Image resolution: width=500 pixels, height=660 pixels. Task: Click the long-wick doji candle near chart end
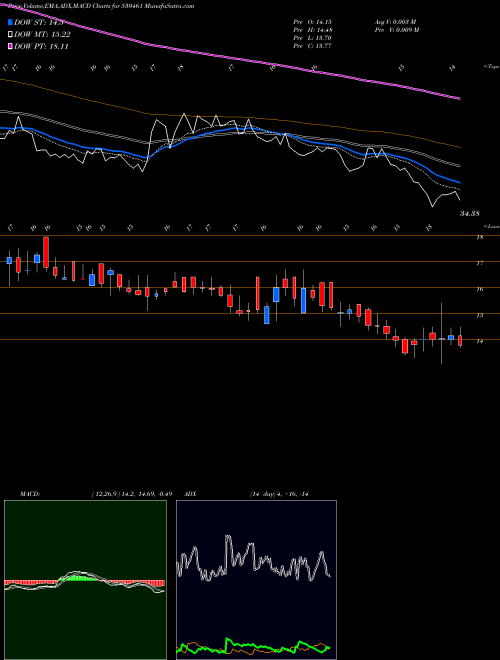pos(441,333)
